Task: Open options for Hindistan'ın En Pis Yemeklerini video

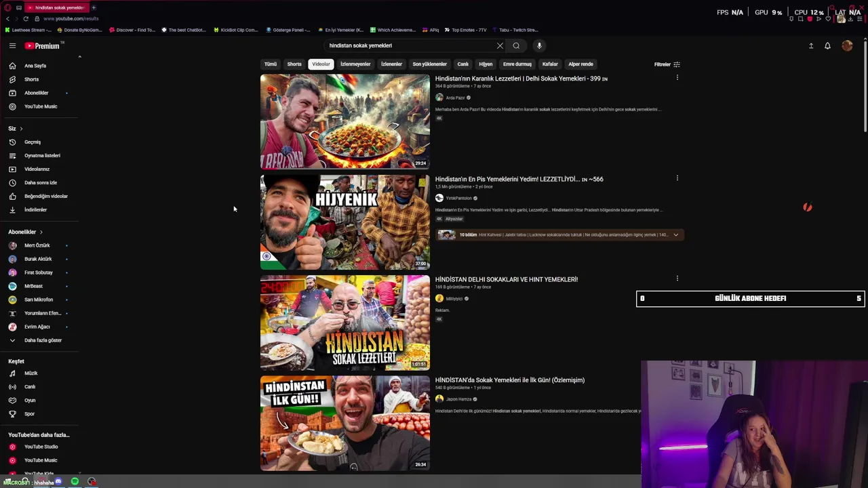Action: [677, 178]
